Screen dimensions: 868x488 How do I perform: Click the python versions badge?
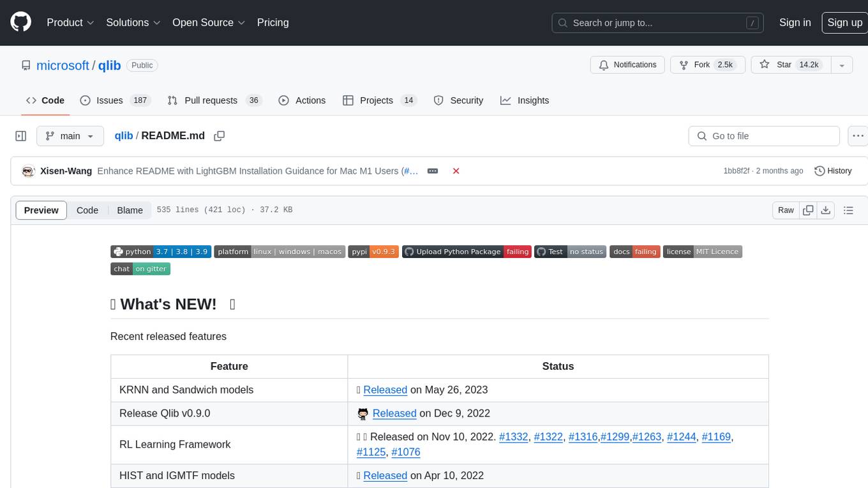click(x=160, y=252)
